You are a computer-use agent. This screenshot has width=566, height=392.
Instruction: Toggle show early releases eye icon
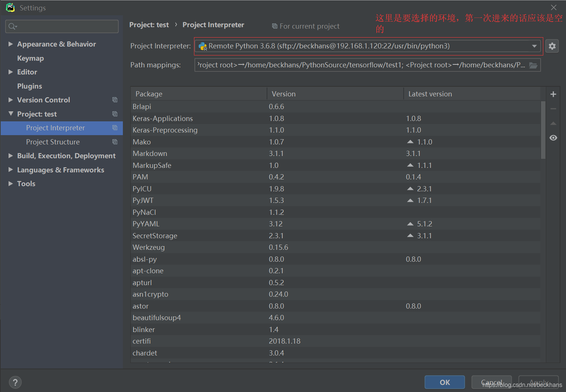pos(553,138)
